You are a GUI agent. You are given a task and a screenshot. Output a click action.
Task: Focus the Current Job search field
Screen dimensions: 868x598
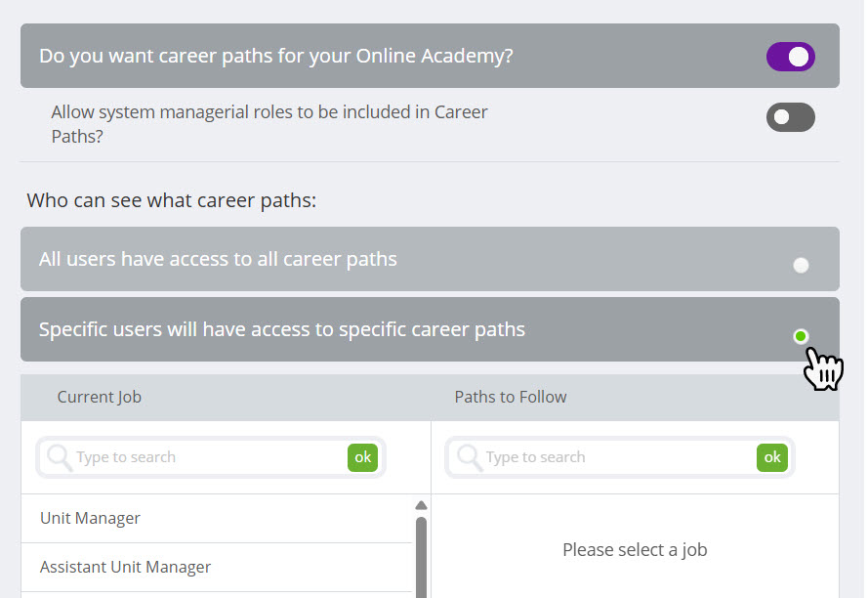pyautogui.click(x=205, y=457)
